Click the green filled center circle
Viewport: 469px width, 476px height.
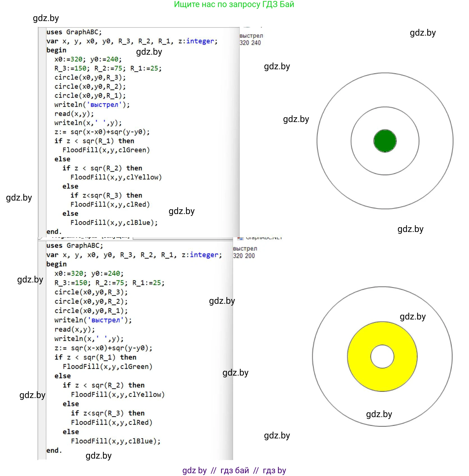[385, 141]
